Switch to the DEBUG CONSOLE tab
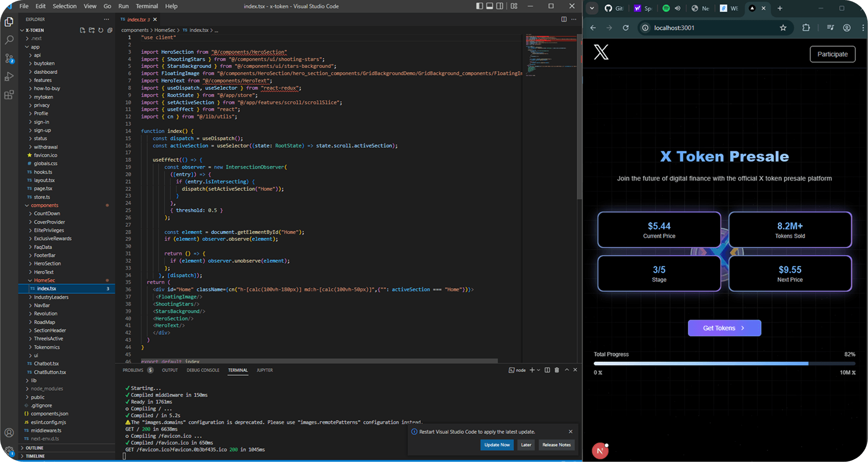868x462 pixels. point(203,370)
